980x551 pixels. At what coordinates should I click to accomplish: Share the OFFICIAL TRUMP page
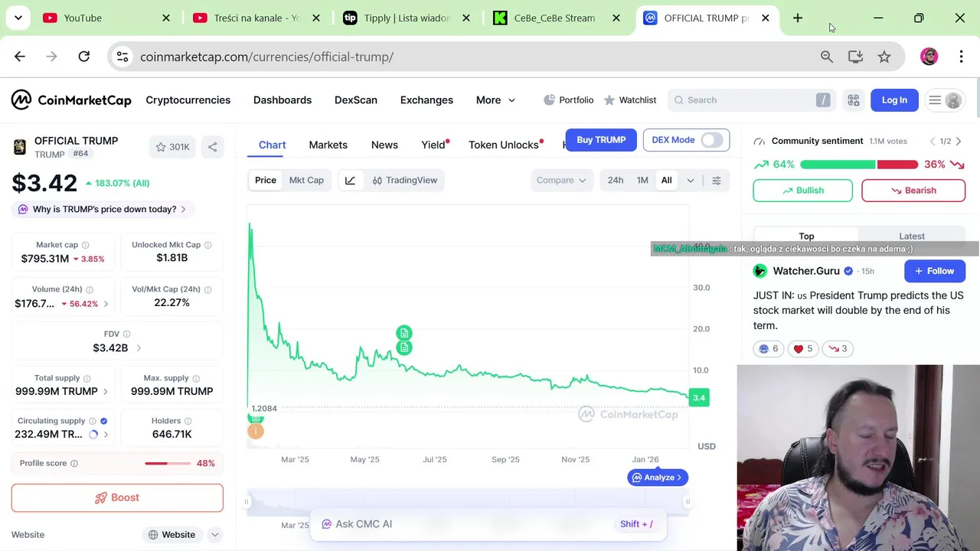(213, 147)
